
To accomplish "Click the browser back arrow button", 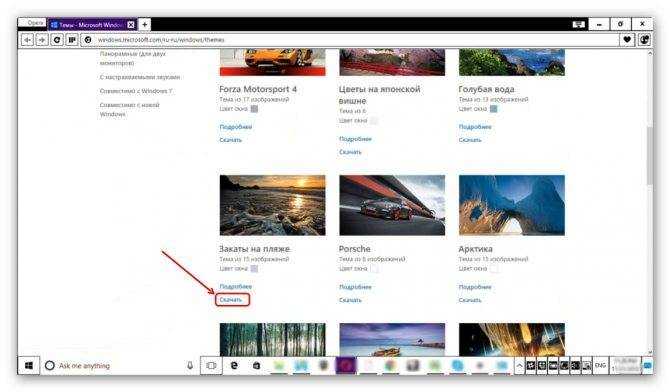I will click(x=27, y=40).
